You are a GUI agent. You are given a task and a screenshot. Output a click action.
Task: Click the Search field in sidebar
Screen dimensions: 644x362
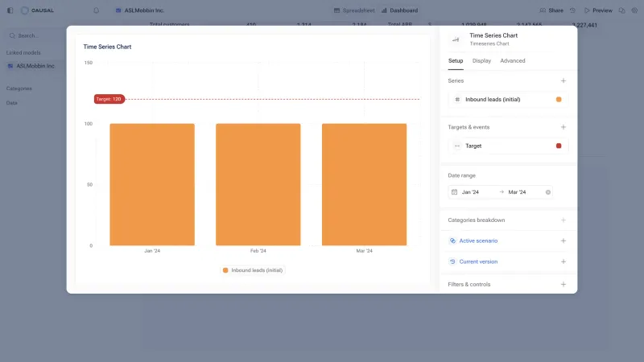pyautogui.click(x=35, y=35)
